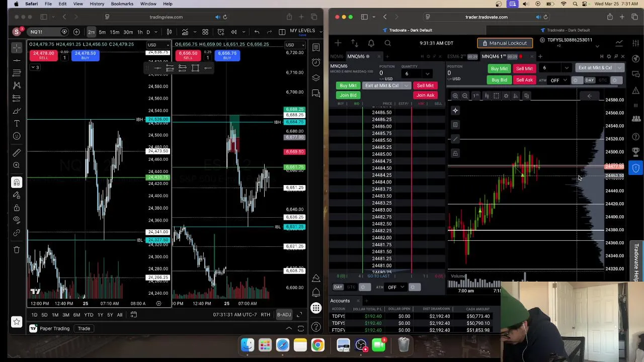Click the undo arrow in TradingView toolbar
Viewport: 644px width, 362px height.
[257, 32]
